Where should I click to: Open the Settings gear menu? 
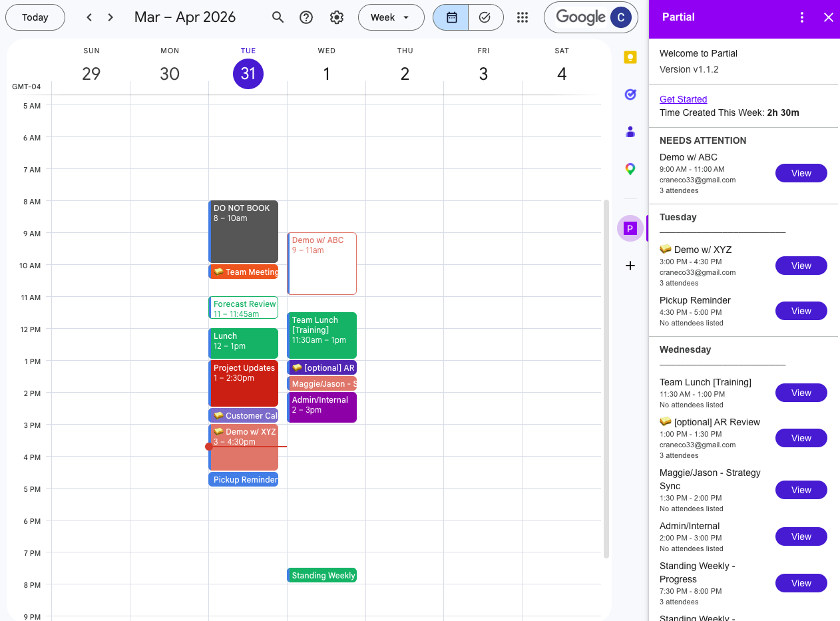337,17
